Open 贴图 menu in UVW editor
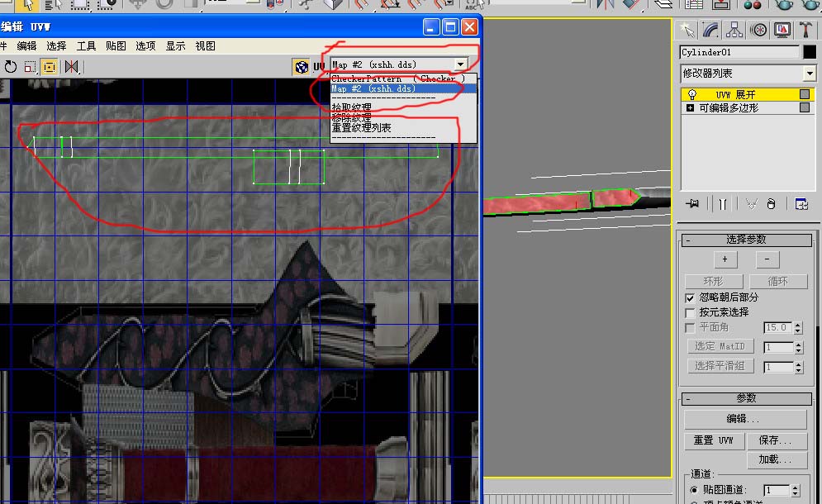The image size is (822, 504). click(116, 46)
